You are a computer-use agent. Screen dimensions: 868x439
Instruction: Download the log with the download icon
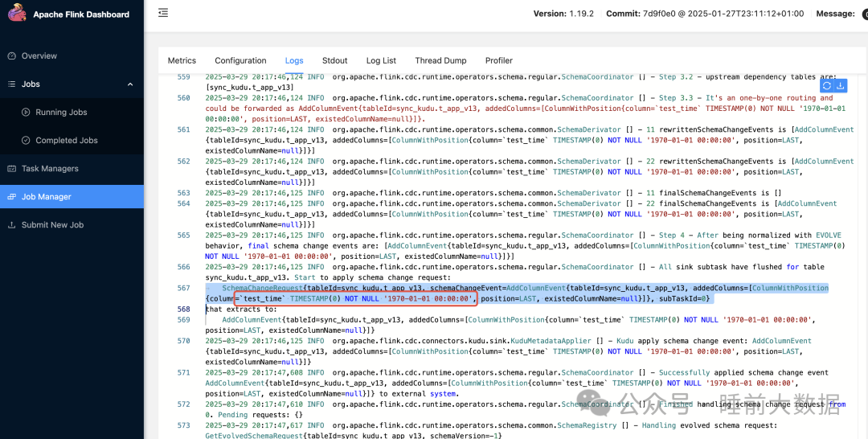(x=840, y=86)
